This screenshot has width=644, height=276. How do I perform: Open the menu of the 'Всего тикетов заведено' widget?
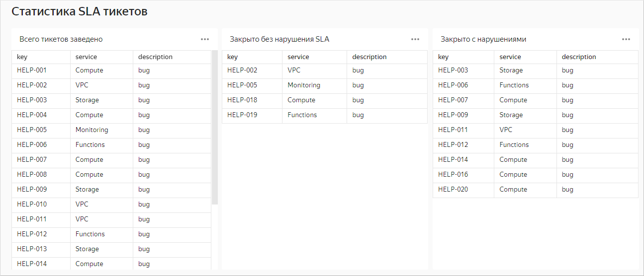[x=205, y=39]
